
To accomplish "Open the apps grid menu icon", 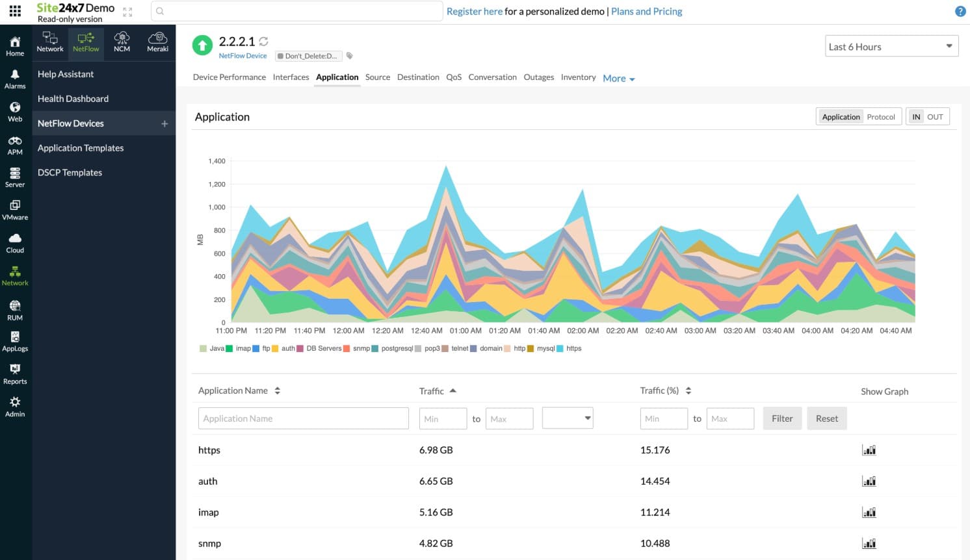I will (15, 11).
